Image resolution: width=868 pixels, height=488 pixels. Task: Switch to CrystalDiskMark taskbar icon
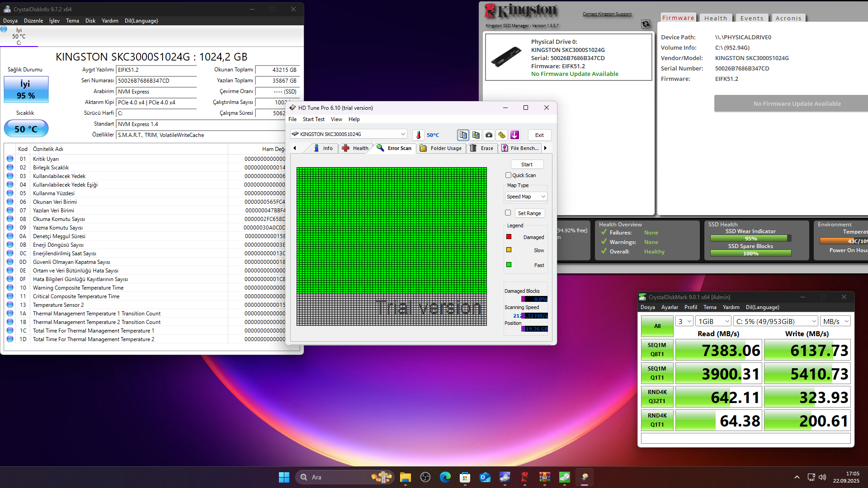point(565,477)
